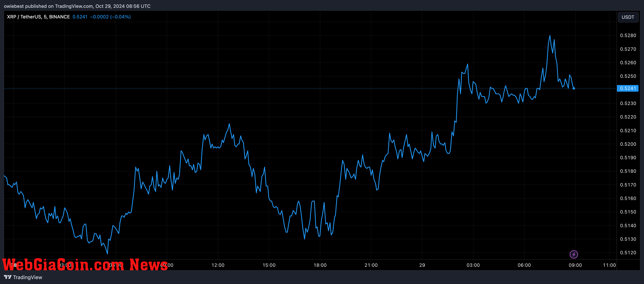The height and width of the screenshot is (284, 644).
Task: Click the 29 date axis label
Action: (x=422, y=265)
